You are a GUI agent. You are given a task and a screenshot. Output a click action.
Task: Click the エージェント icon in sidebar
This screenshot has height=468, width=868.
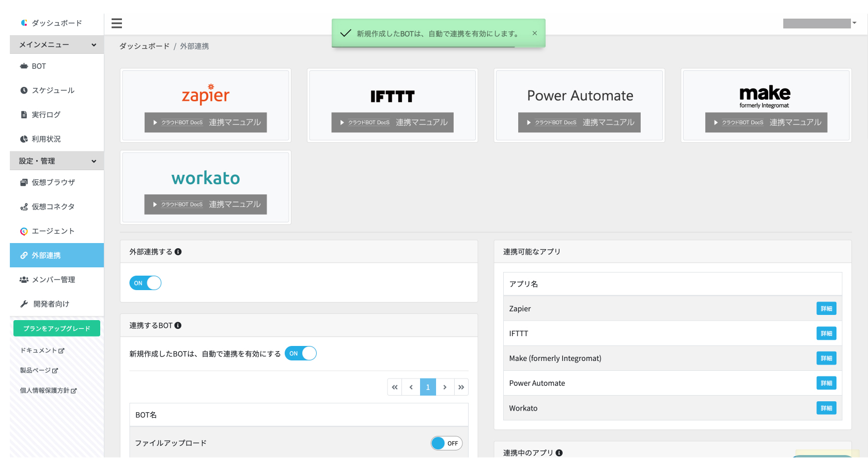[24, 231]
